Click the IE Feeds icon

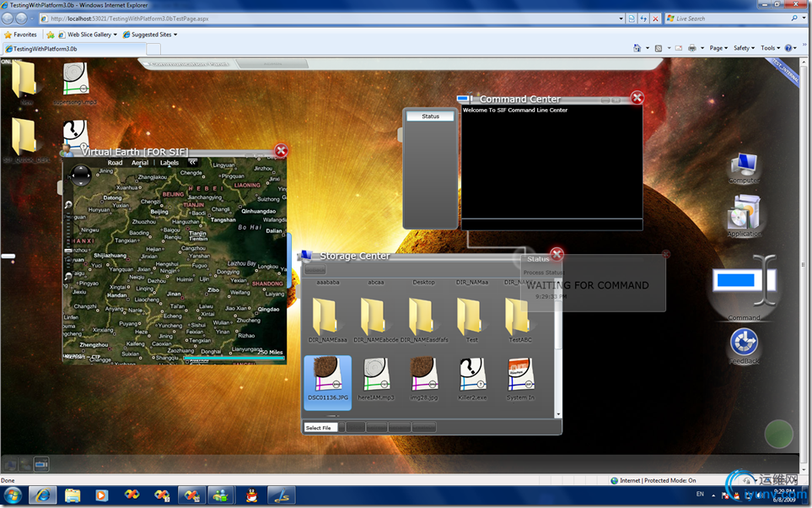pos(659,48)
